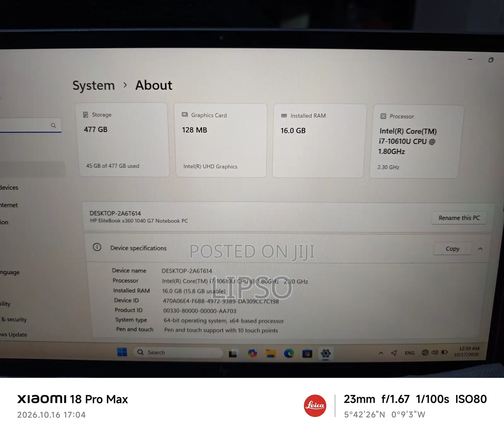Click the Settings search magnifier icon

54,125
